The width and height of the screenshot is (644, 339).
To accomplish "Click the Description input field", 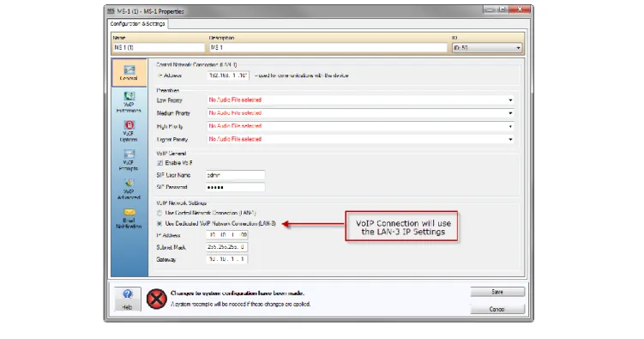I will 328,48.
